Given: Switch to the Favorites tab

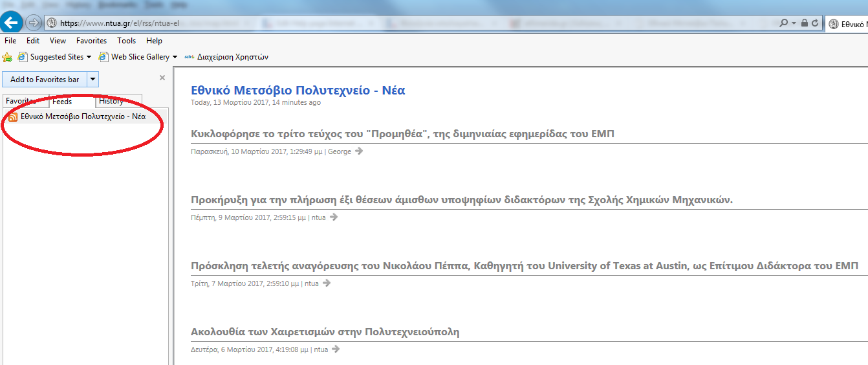Looking at the screenshot, I should point(26,102).
